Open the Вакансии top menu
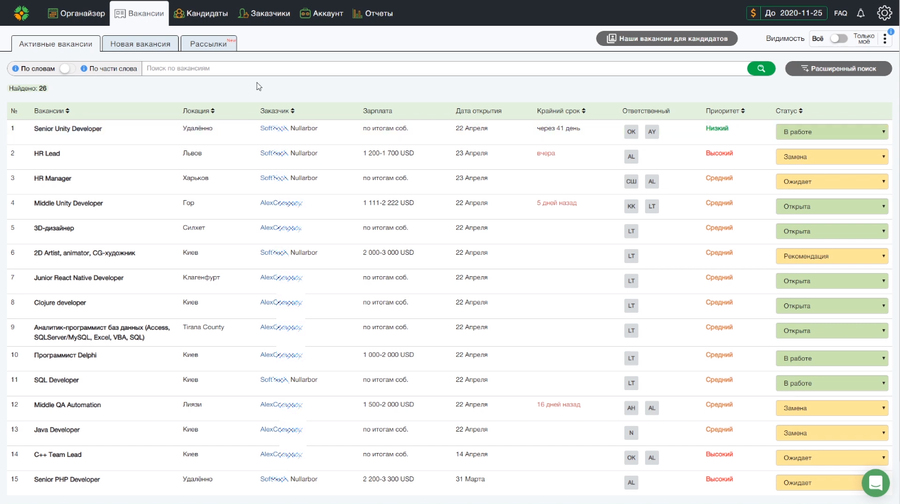 [139, 13]
